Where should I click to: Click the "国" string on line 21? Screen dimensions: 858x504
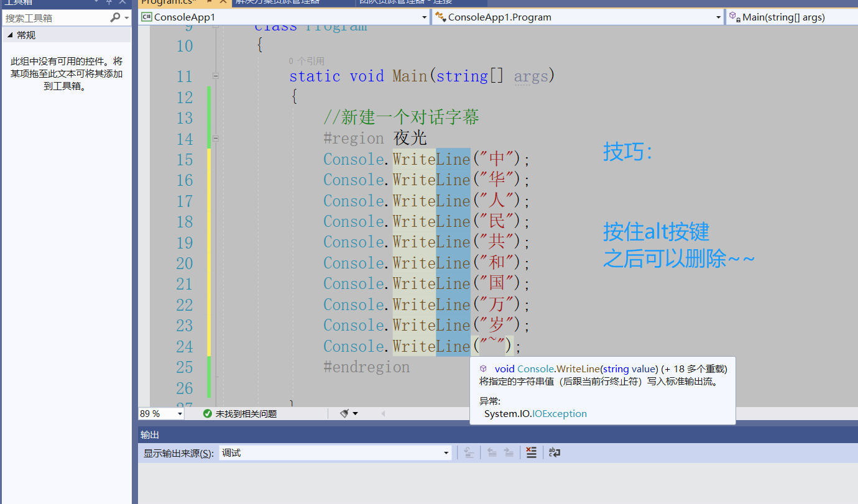coord(496,283)
